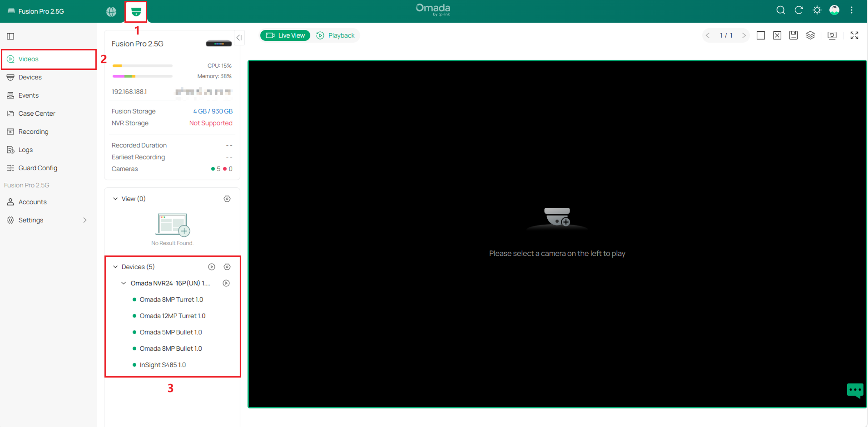
Task: Click the CPU usage progress bar
Action: click(x=142, y=66)
